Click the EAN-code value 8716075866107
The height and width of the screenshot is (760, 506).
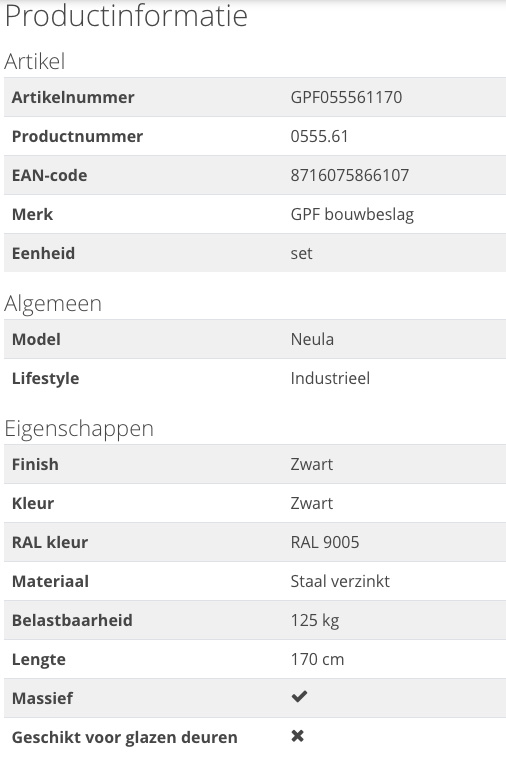[349, 175]
